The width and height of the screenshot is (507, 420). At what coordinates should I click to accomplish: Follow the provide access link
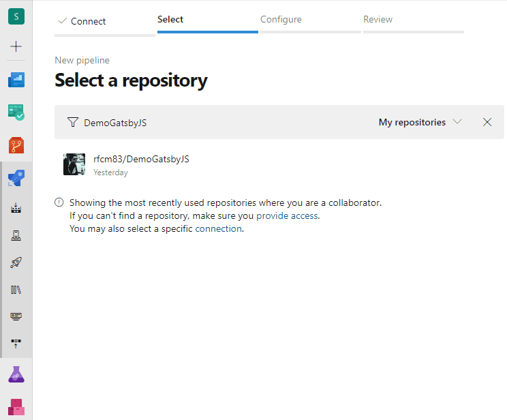click(287, 216)
